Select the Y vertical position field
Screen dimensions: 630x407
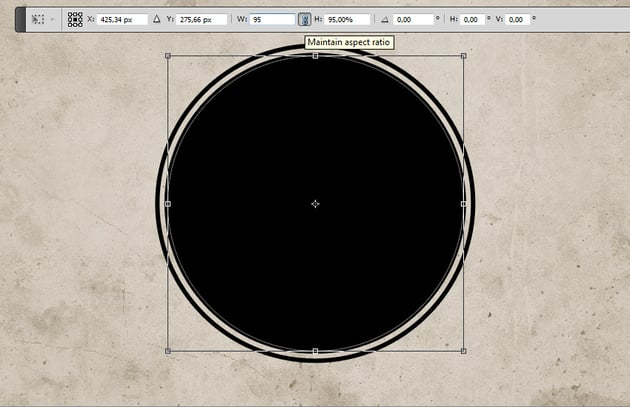202,19
